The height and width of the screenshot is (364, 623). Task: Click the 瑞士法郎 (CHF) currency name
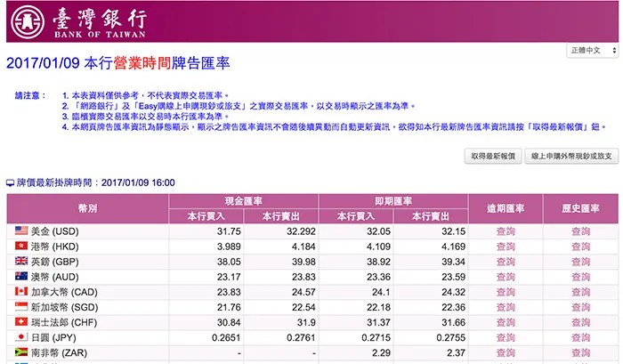tap(64, 322)
